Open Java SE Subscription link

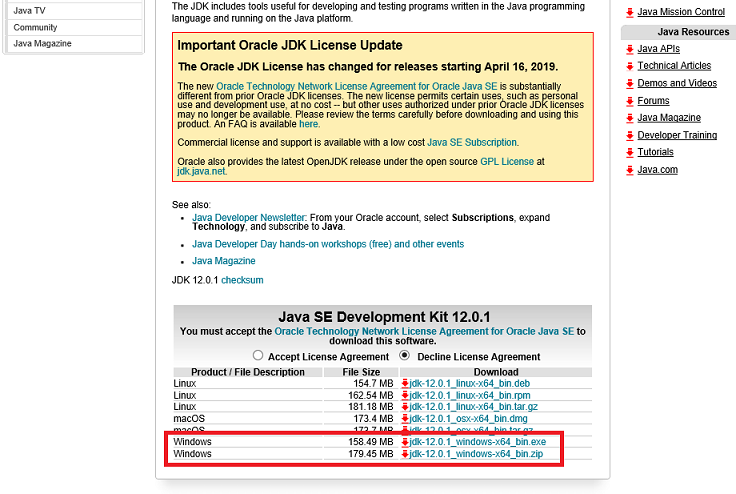[x=472, y=142]
